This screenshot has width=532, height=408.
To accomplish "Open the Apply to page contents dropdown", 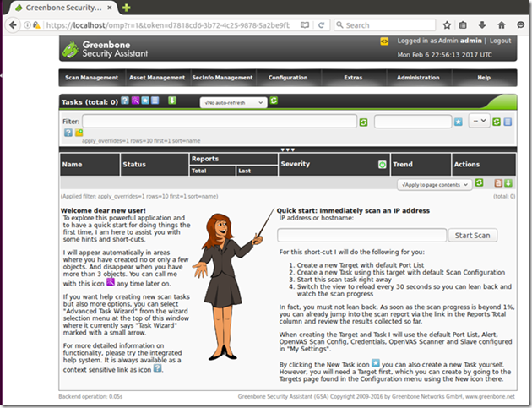I will tap(435, 185).
